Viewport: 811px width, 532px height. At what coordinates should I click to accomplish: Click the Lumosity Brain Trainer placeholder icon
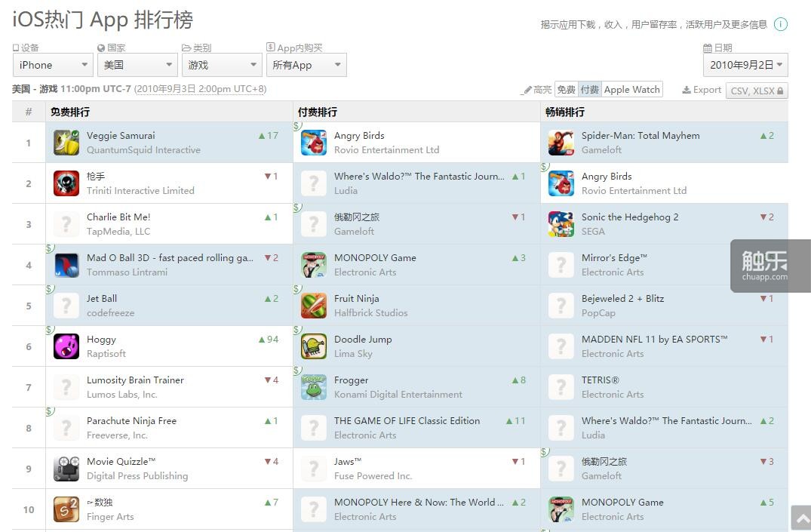pyautogui.click(x=66, y=387)
